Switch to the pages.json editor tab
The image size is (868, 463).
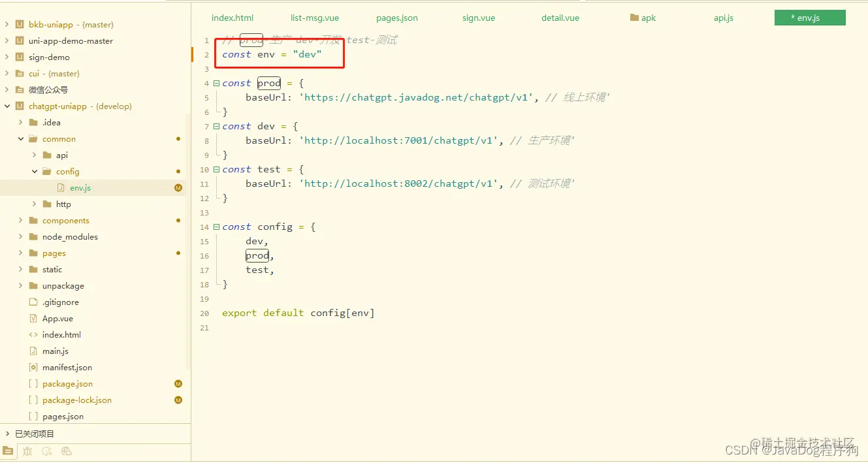[x=397, y=18]
